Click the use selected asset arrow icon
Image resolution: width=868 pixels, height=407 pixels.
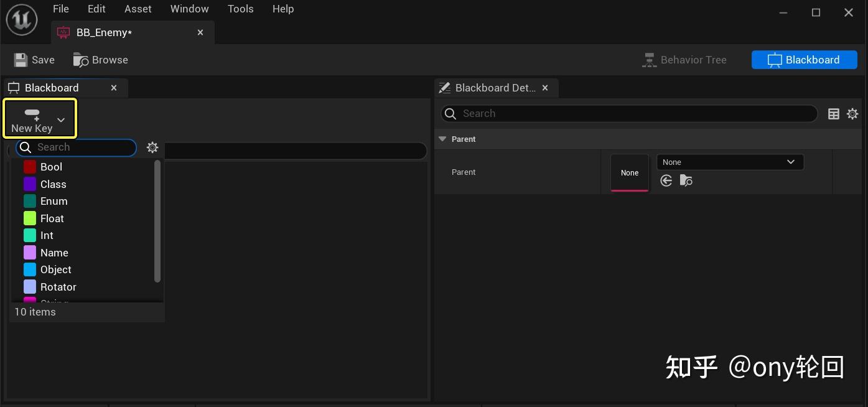coord(666,180)
